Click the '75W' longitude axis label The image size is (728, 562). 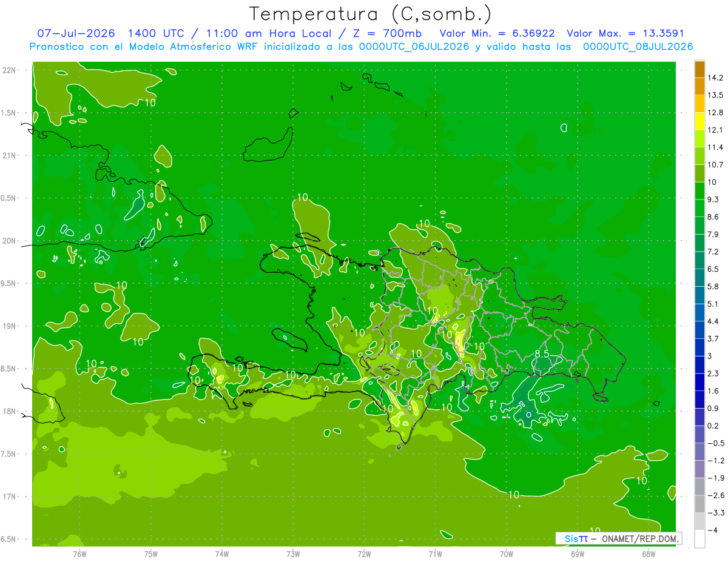coord(151,554)
